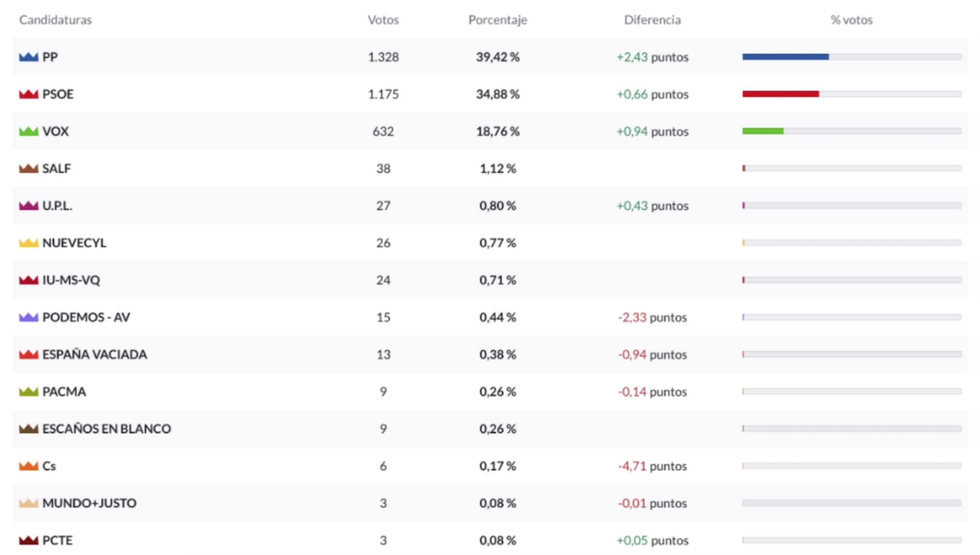This screenshot has height=555, width=980.
Task: Click the brown SALF crown icon
Action: click(x=29, y=169)
